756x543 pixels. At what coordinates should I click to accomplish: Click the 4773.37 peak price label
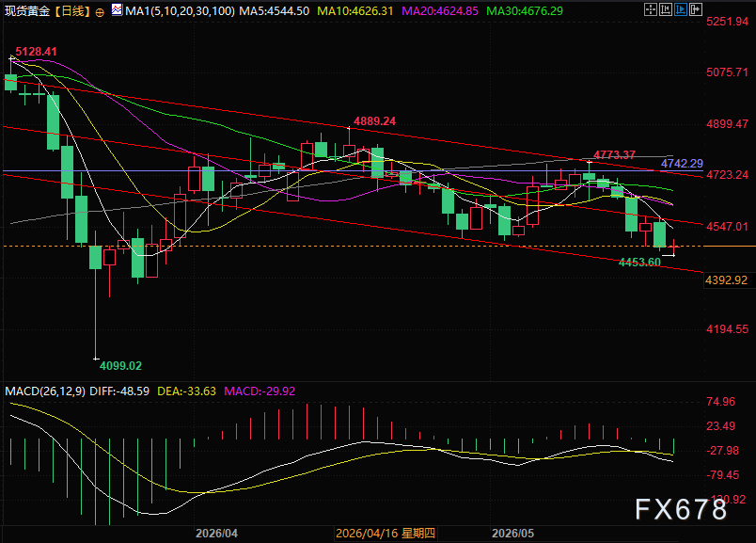pyautogui.click(x=614, y=155)
